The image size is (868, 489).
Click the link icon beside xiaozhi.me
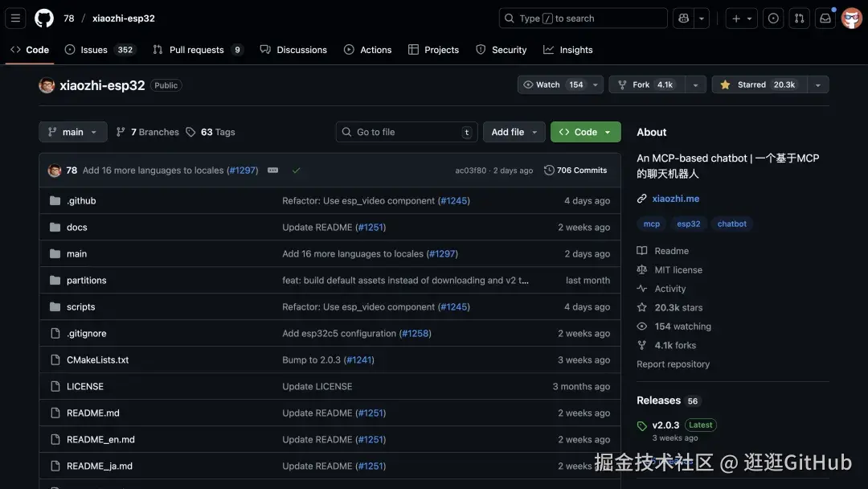(641, 199)
